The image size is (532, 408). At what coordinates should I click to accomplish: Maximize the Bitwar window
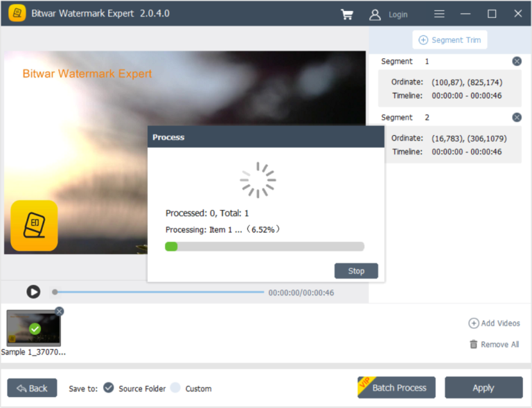(x=492, y=14)
